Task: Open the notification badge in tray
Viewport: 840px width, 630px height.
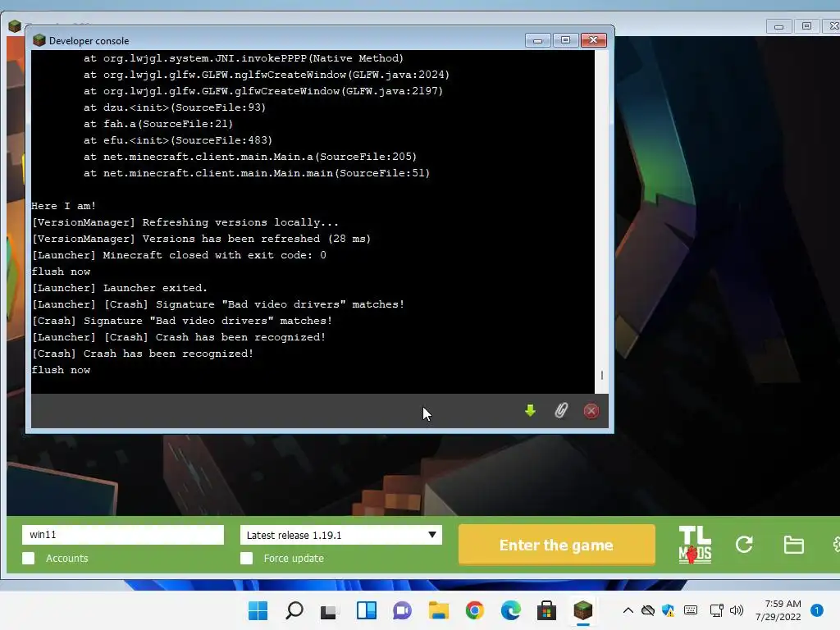Action: pyautogui.click(x=816, y=610)
